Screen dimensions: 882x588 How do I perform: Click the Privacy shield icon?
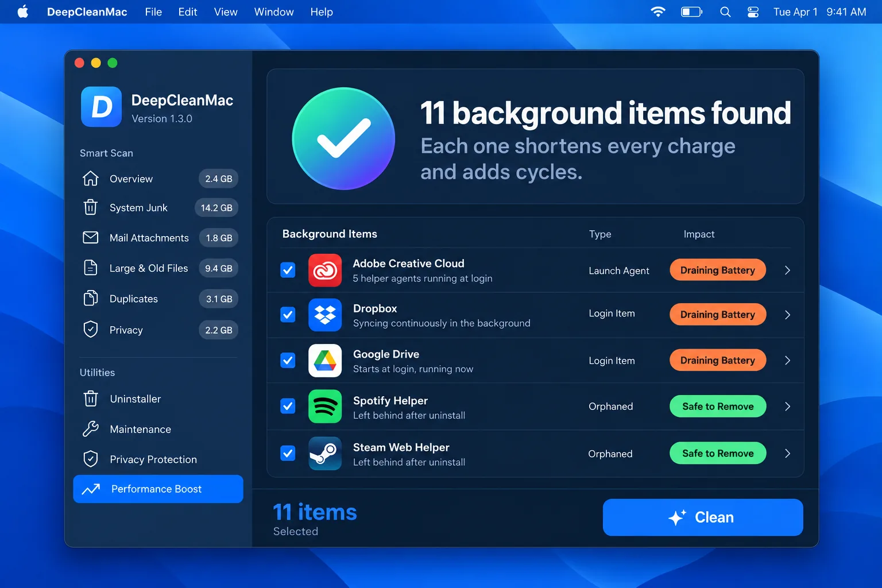click(x=91, y=330)
